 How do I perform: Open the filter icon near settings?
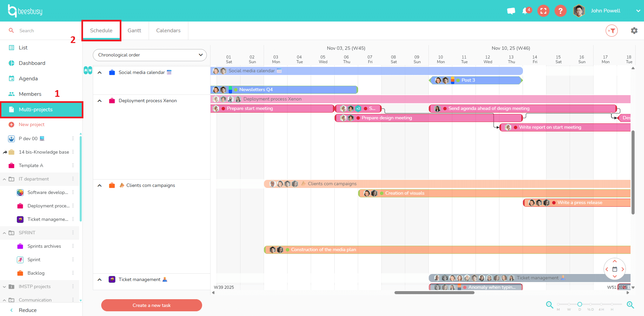coord(612,30)
